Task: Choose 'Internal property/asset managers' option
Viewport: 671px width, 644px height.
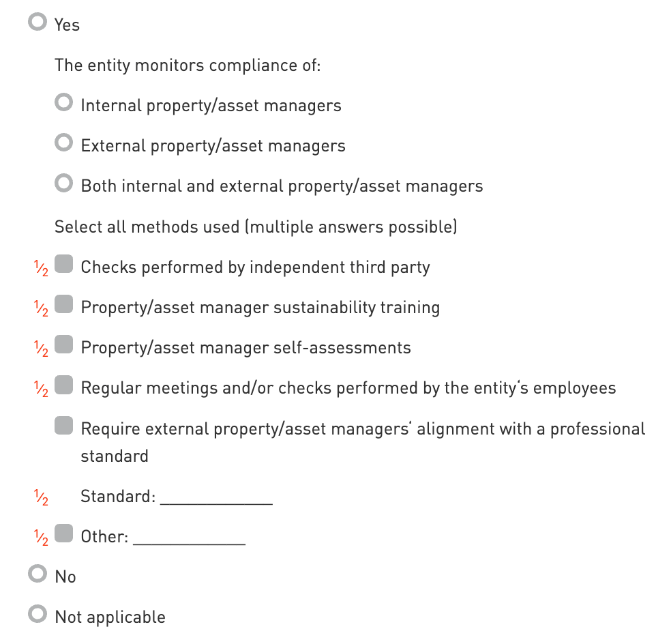Action: [x=64, y=104]
